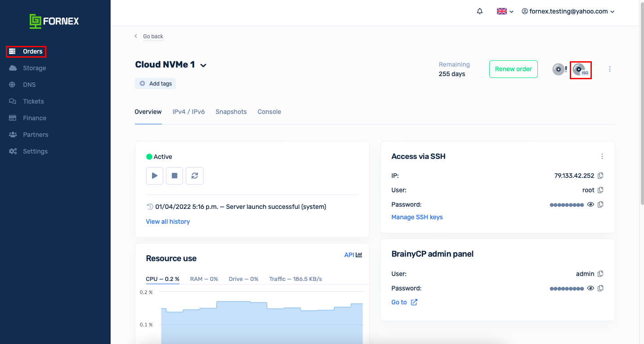This screenshot has height=344, width=644.
Task: Click the reinstall OS disc icon
Action: [x=559, y=69]
